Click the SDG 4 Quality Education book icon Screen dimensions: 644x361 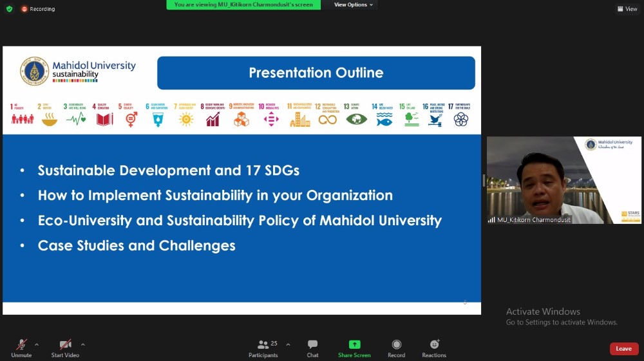tap(104, 120)
